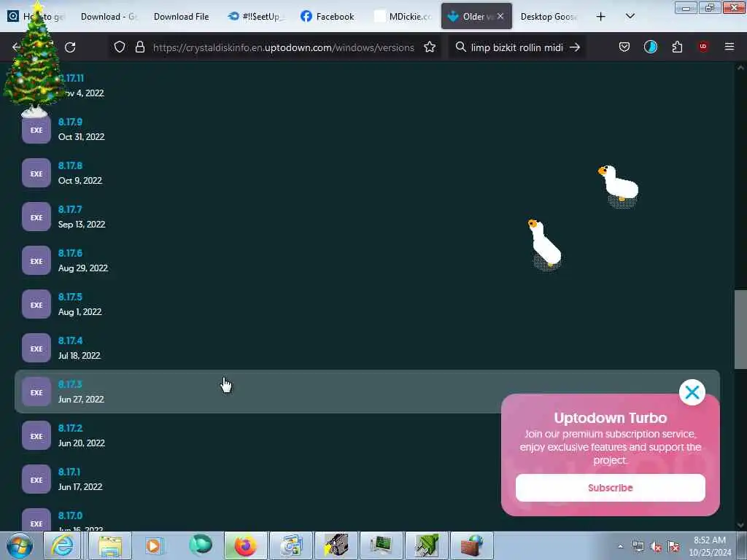The height and width of the screenshot is (560, 747).
Task: Open version 8.17.0 download link
Action: (70, 516)
